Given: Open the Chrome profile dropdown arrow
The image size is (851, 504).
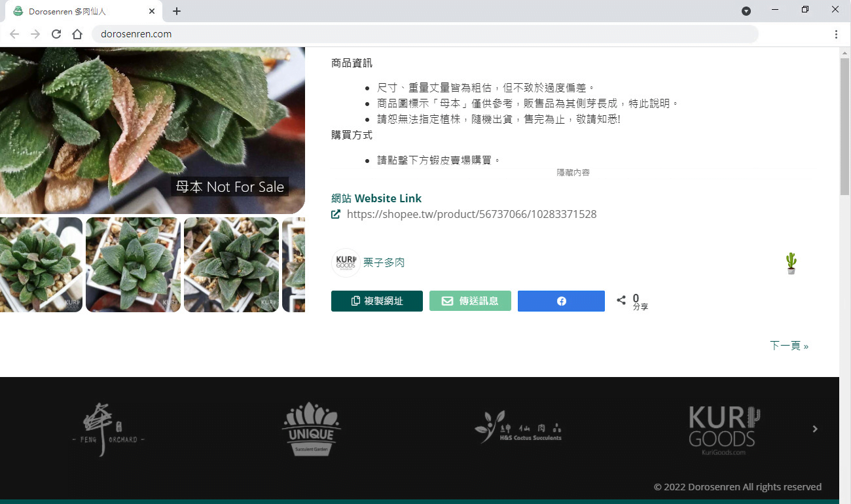Looking at the screenshot, I should pos(746,11).
